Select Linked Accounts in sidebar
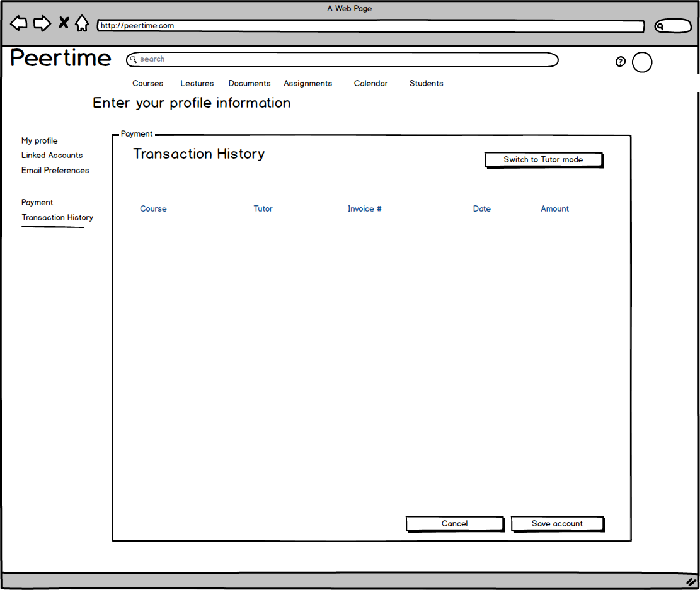This screenshot has width=700, height=590. coord(52,156)
